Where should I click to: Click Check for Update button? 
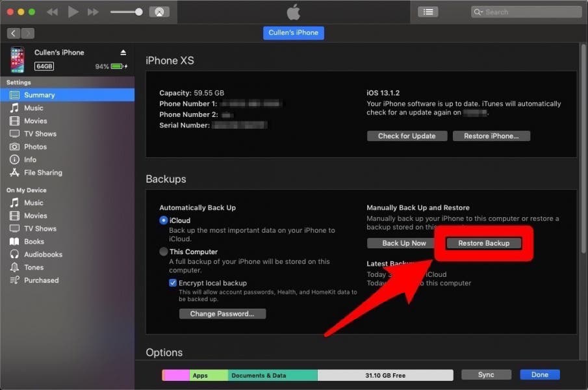(407, 136)
